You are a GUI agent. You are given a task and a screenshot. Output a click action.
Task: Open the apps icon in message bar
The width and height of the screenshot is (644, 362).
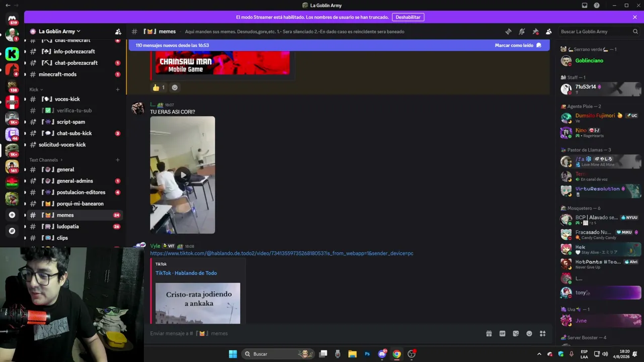pyautogui.click(x=542, y=333)
